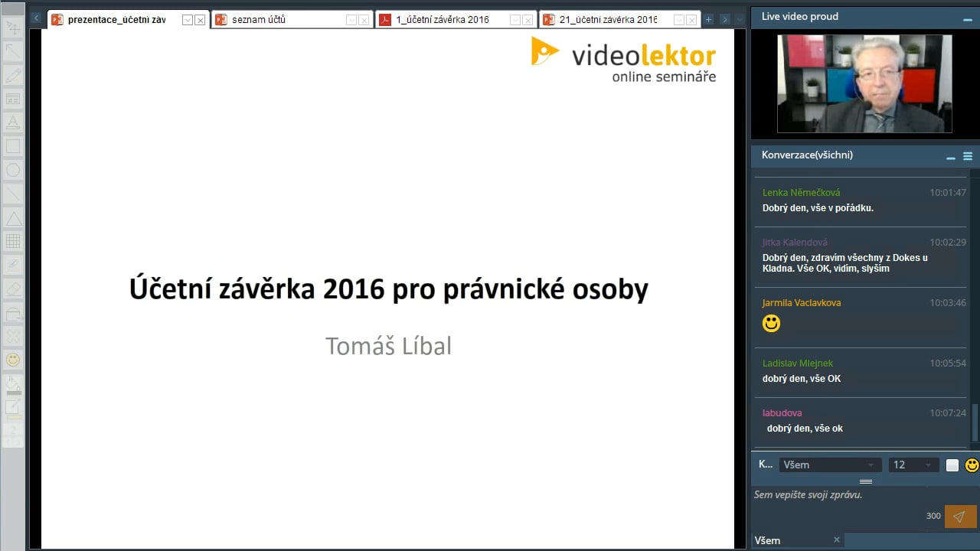The image size is (980, 551).
Task: Click Jarmila Vaclavkova's name in chat
Action: pos(800,303)
